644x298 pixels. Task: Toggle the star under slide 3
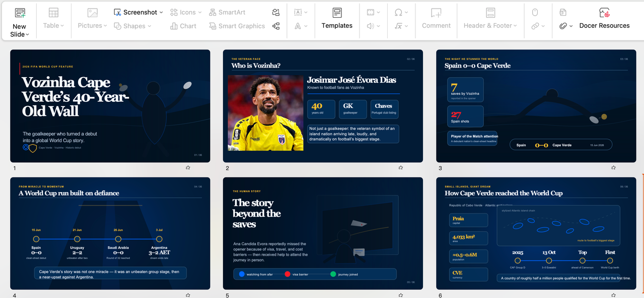(613, 167)
